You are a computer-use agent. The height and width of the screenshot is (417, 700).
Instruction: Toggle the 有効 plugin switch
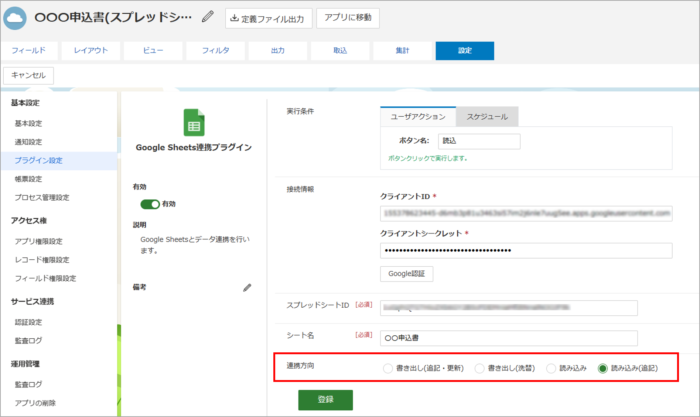coord(150,204)
